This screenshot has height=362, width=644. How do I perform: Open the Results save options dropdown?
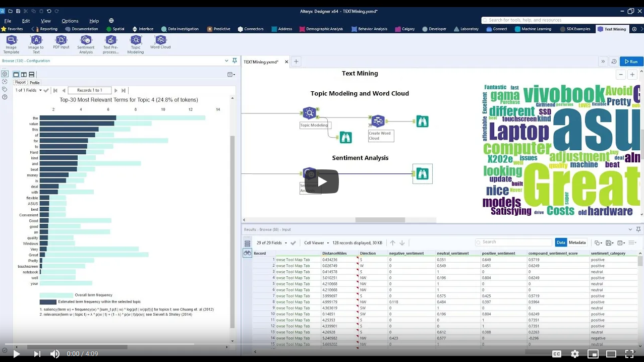point(610,243)
